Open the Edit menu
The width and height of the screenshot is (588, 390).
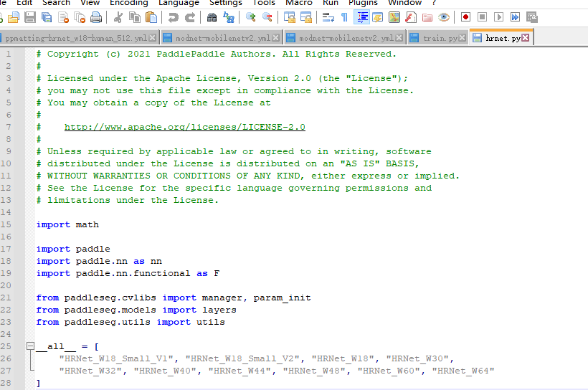point(24,3)
